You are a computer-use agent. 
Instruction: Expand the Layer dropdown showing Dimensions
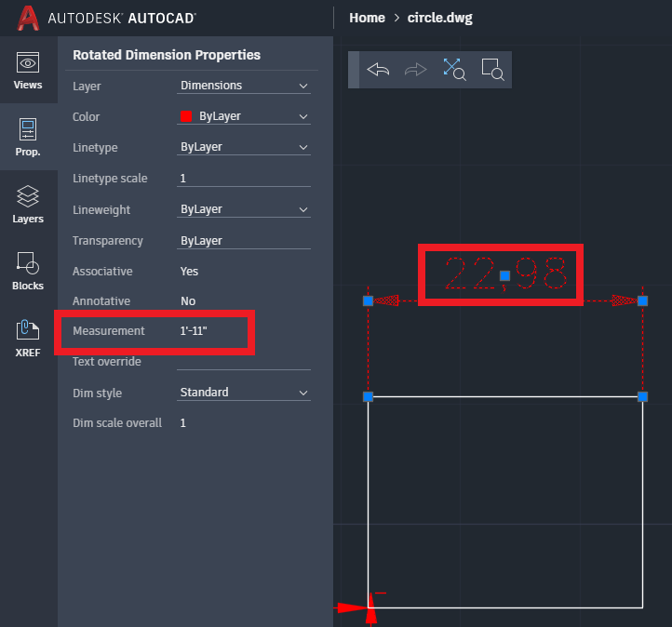(244, 86)
